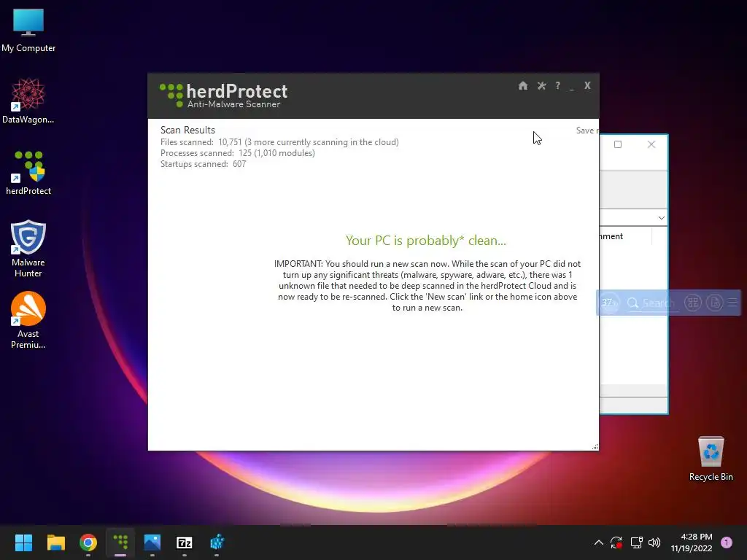Open blue cube app in taskbar

pos(217,542)
